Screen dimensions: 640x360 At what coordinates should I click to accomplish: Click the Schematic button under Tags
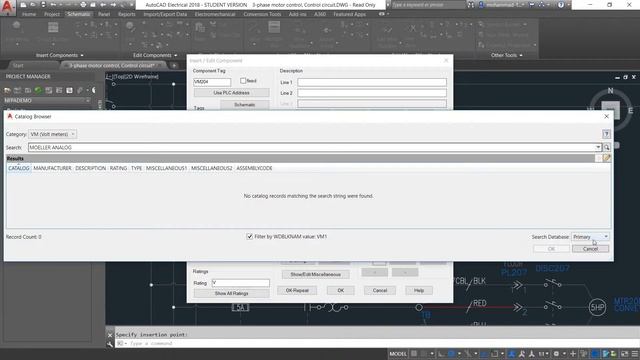click(x=244, y=105)
